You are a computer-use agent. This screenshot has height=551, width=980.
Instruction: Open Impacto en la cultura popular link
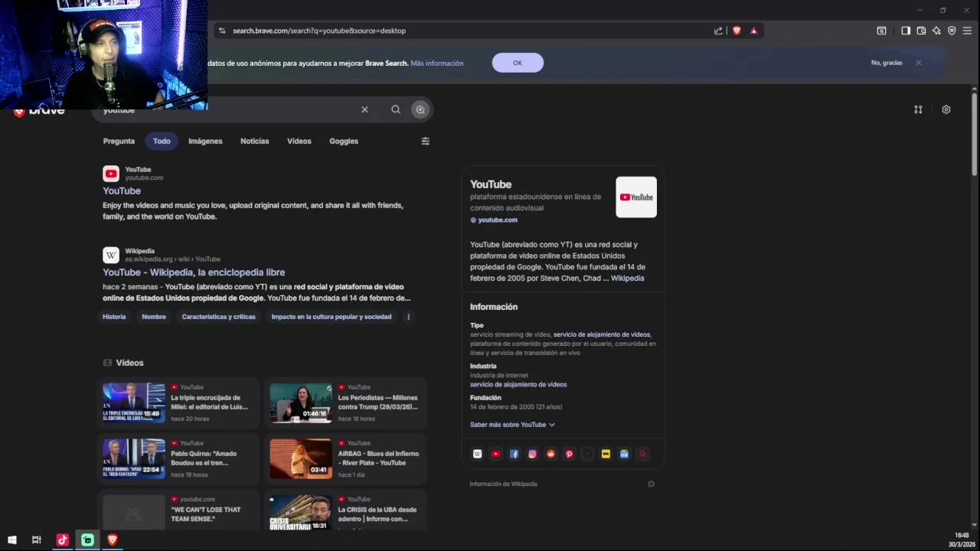pos(332,317)
